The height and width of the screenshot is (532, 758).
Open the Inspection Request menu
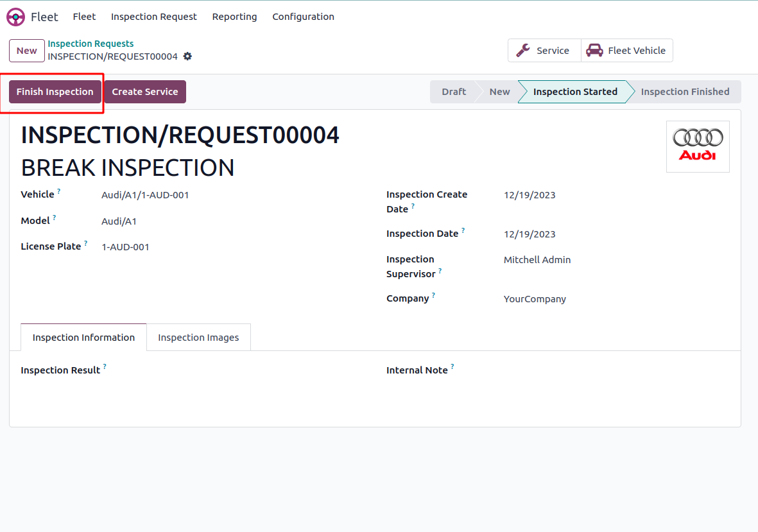(154, 17)
